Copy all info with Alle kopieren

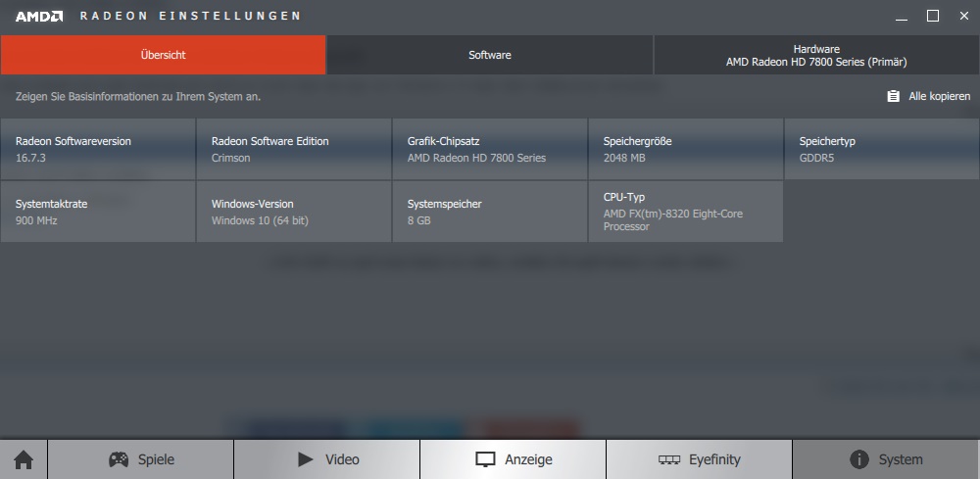[x=940, y=96]
